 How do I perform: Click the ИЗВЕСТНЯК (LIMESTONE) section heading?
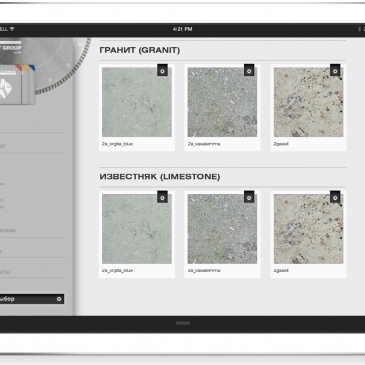pos(160,177)
